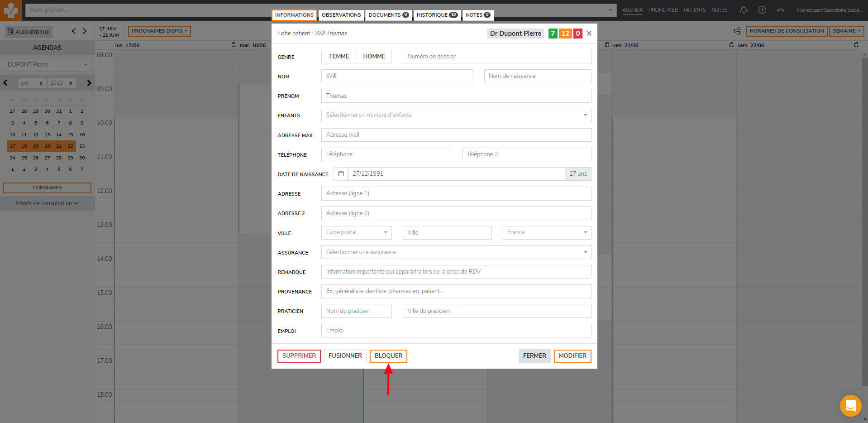Open the France country dropdown

click(x=546, y=233)
